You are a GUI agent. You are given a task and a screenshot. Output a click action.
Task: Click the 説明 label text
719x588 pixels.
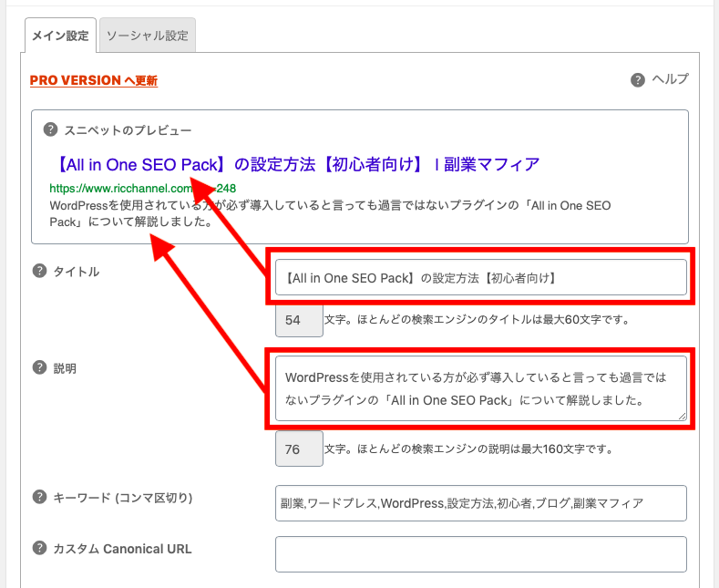(65, 368)
